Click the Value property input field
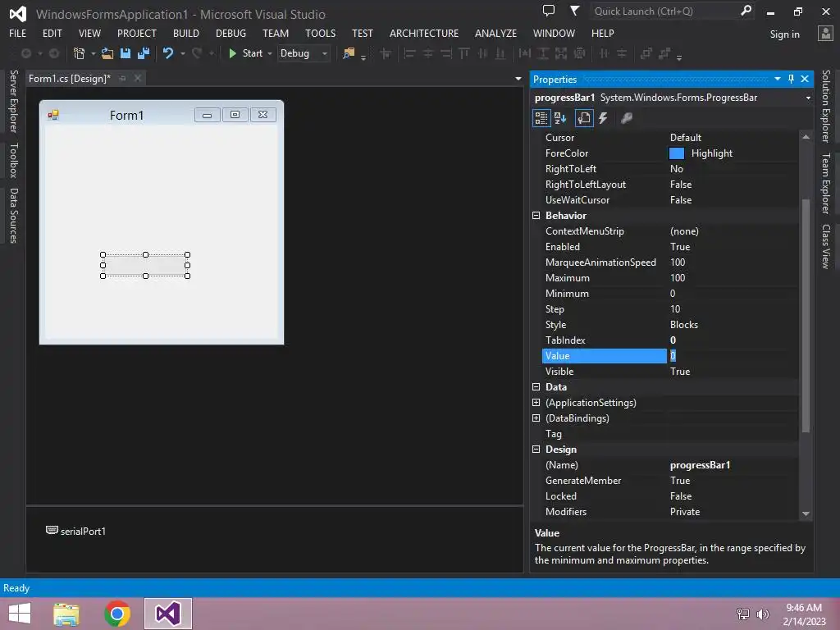This screenshot has width=840, height=630. point(733,356)
